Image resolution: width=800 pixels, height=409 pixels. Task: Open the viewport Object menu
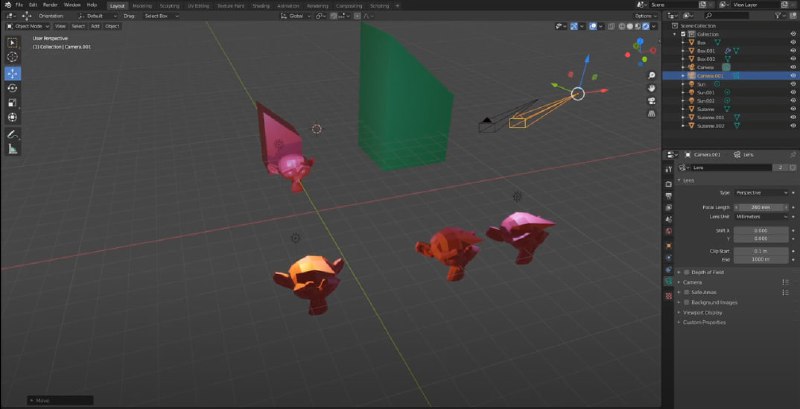pyautogui.click(x=112, y=26)
